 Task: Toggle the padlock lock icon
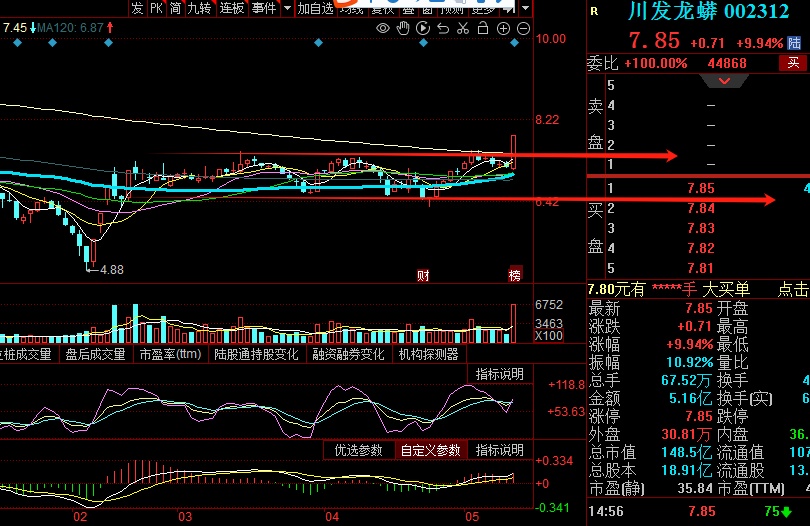click(x=483, y=28)
